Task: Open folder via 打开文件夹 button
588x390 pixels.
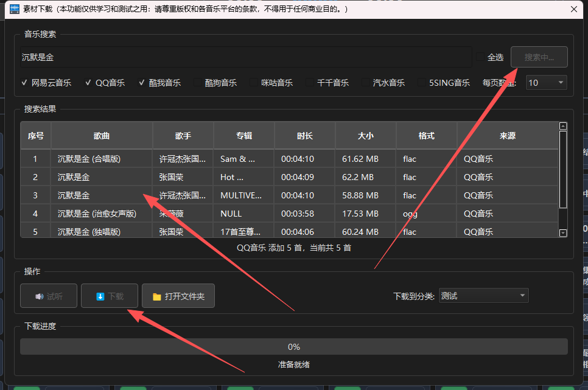Action: tap(178, 296)
